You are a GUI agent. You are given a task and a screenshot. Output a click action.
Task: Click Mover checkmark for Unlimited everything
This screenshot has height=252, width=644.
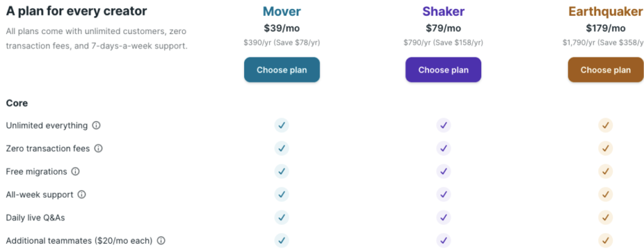tap(282, 125)
